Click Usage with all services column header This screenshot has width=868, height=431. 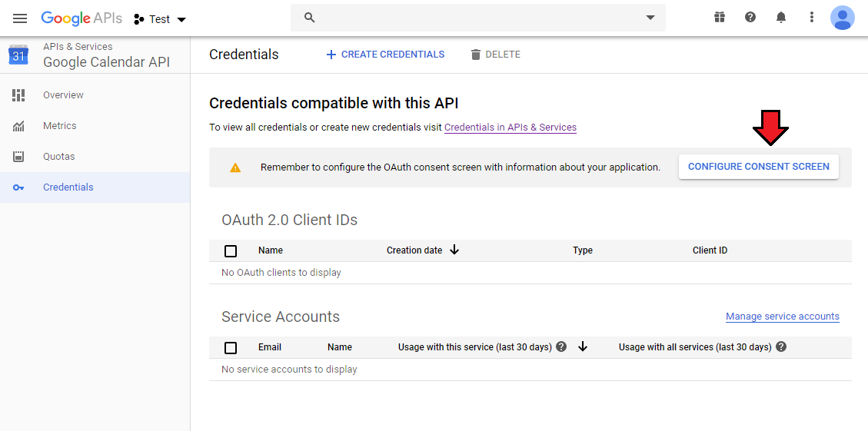695,347
